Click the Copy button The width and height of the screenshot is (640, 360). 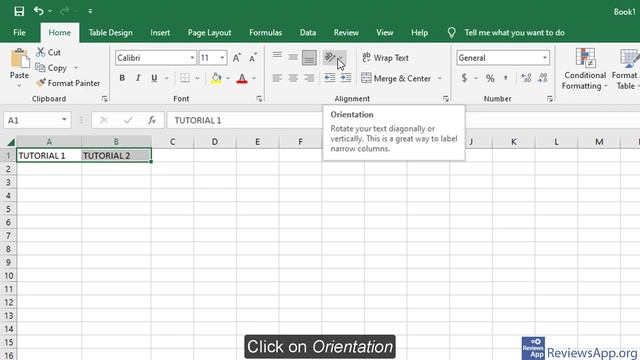pyautogui.click(x=51, y=68)
